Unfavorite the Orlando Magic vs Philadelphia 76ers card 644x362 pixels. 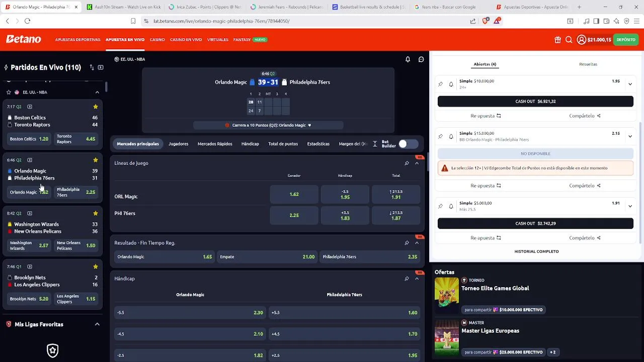pyautogui.click(x=96, y=160)
